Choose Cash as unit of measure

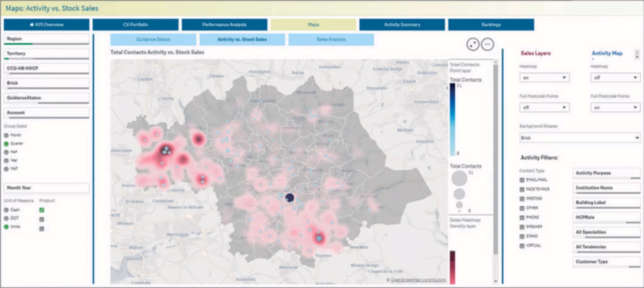coord(6,210)
